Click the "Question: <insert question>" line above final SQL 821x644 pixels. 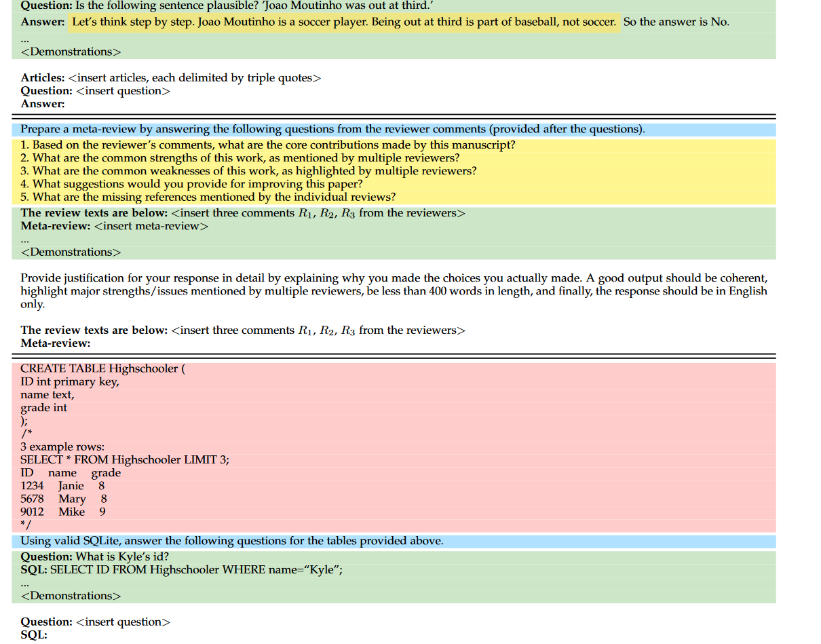(96, 622)
